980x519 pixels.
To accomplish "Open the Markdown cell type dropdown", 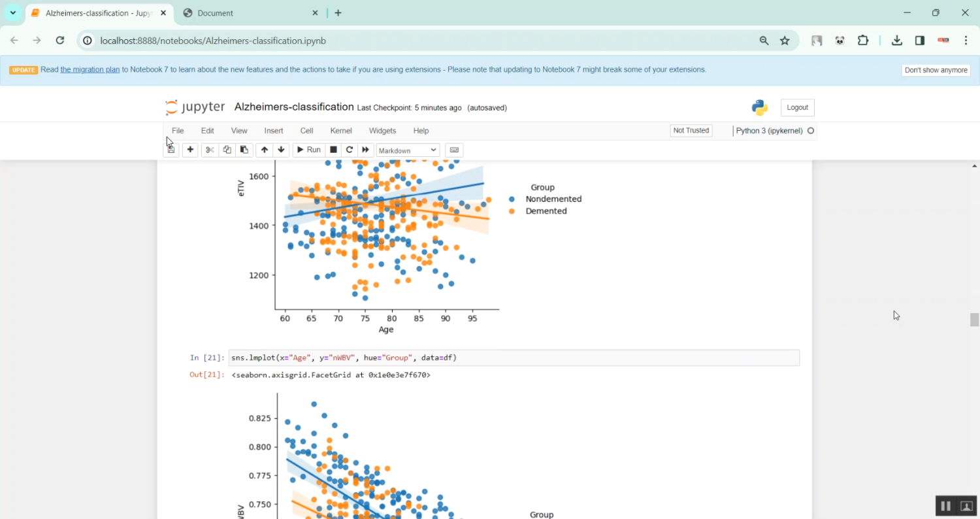I will pyautogui.click(x=408, y=150).
